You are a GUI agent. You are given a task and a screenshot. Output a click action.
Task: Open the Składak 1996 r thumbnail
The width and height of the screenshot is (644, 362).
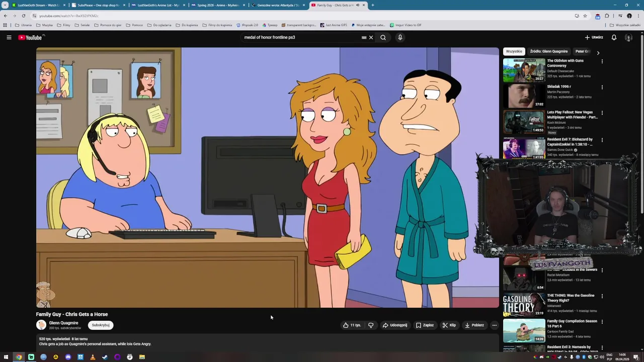(524, 96)
